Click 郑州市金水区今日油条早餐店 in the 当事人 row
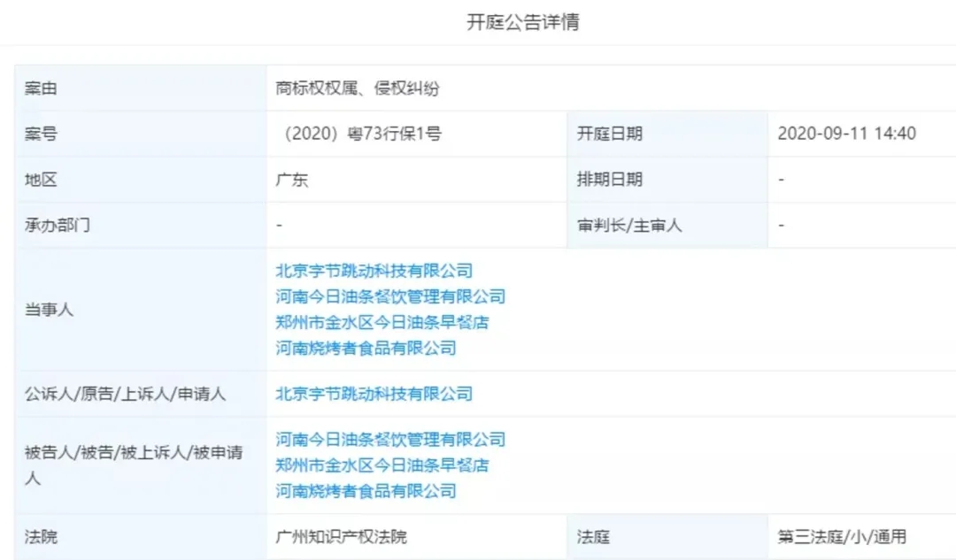Image resolution: width=956 pixels, height=560 pixels. click(382, 322)
